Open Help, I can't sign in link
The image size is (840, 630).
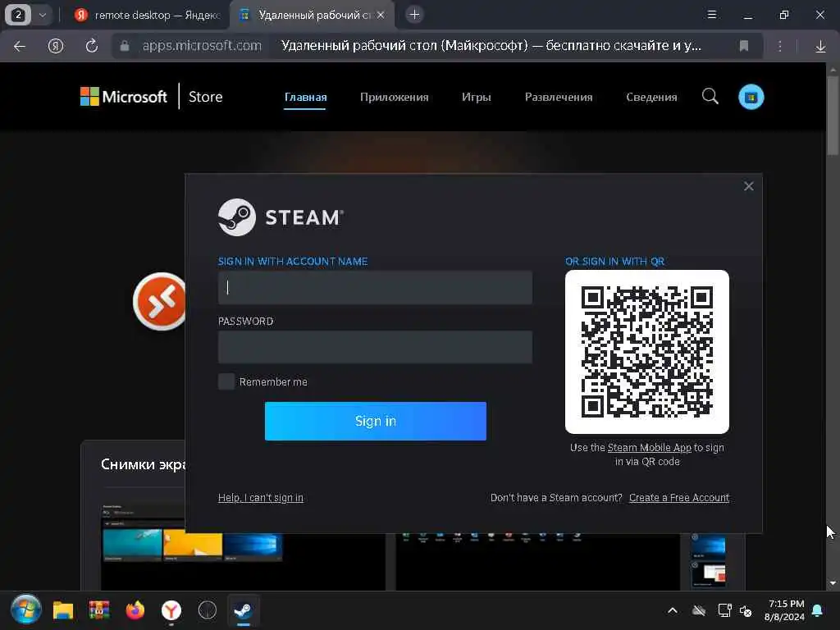(260, 498)
